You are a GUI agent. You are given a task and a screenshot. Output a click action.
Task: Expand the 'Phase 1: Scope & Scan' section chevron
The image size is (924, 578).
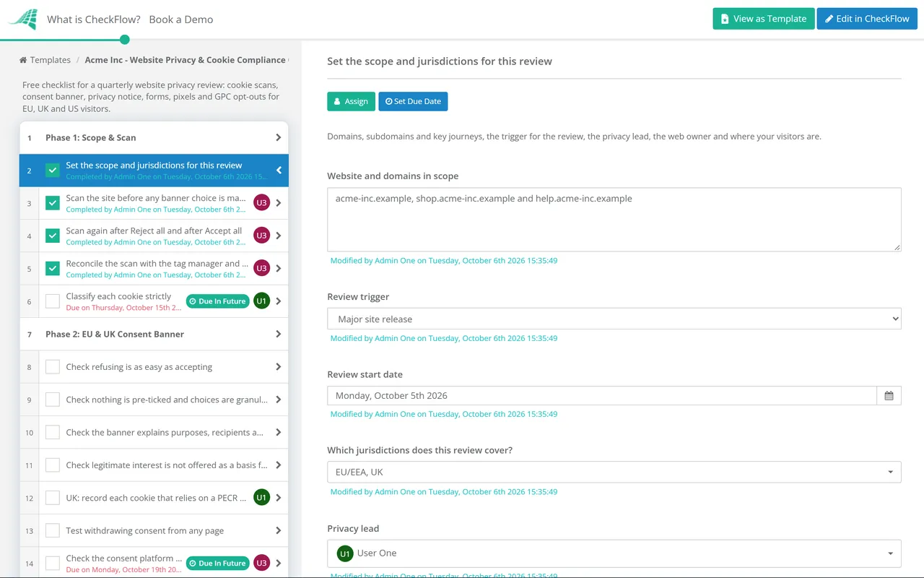[x=279, y=137]
